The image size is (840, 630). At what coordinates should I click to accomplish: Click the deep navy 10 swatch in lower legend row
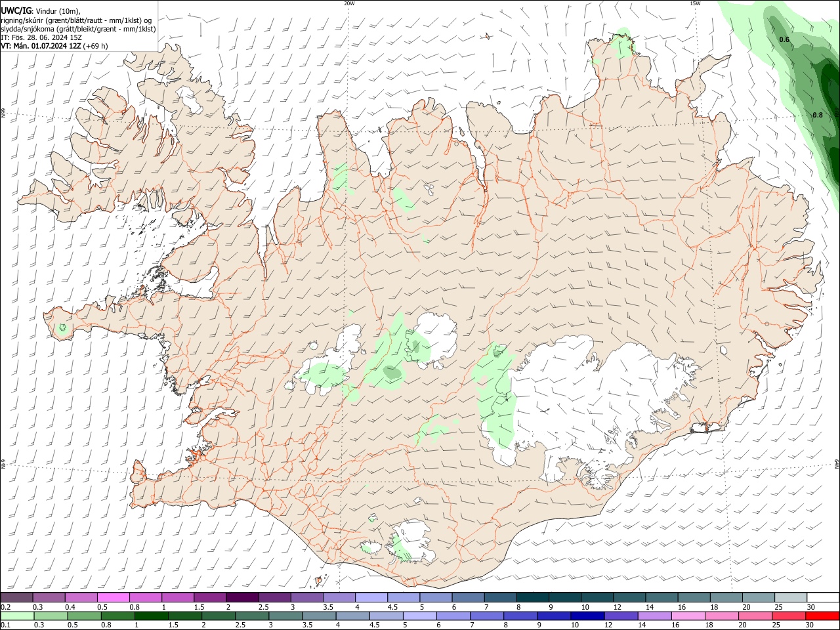click(588, 616)
